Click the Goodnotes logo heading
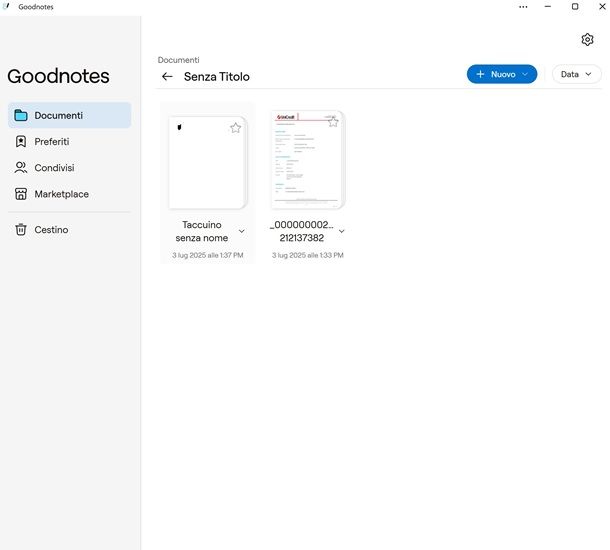 58,76
